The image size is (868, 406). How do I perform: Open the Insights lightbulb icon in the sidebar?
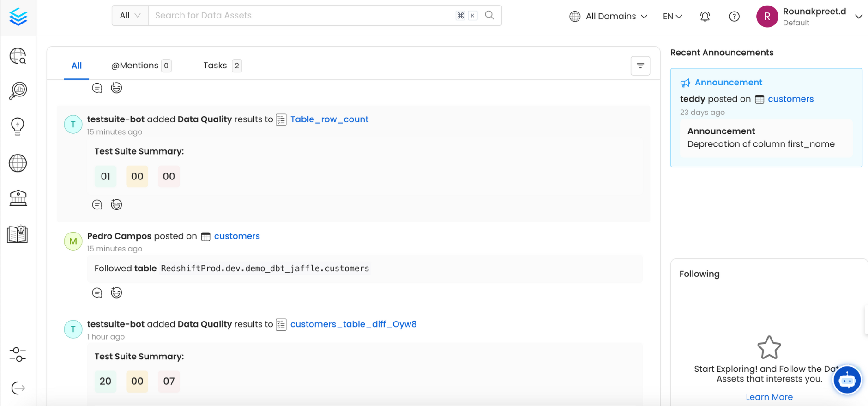point(18,126)
